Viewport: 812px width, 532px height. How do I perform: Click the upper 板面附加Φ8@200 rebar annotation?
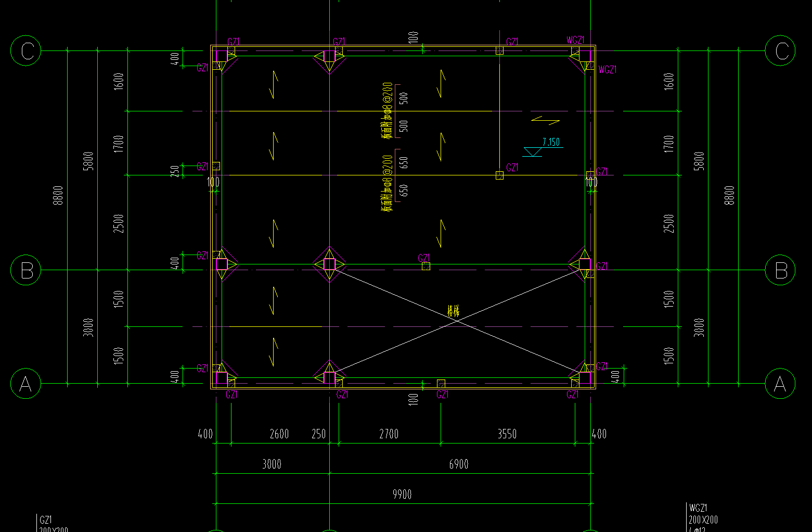click(388, 110)
